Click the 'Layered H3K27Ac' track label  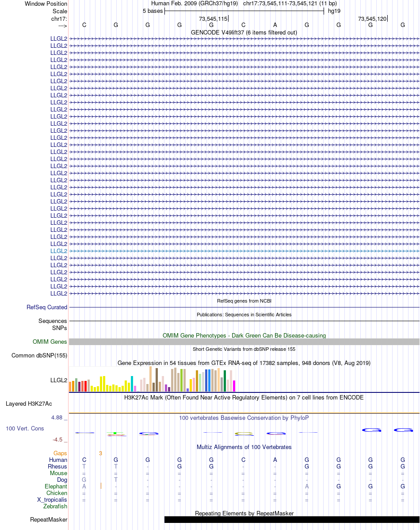[29, 404]
